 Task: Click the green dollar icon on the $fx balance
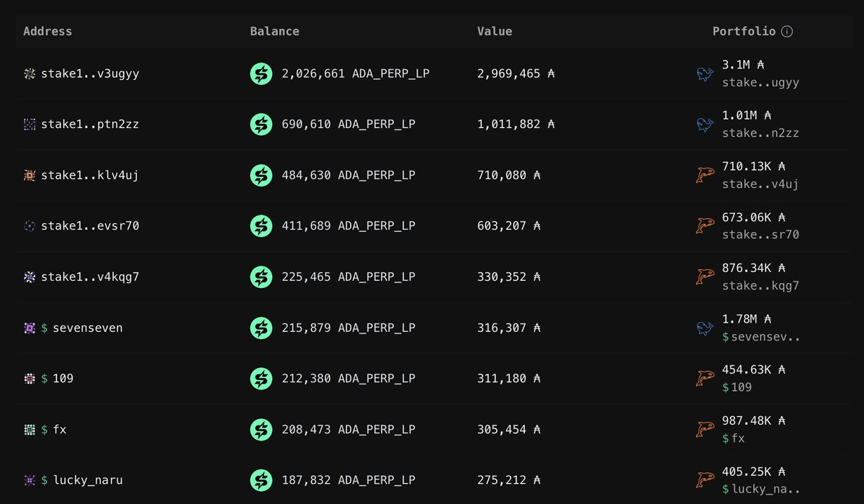tap(261, 429)
